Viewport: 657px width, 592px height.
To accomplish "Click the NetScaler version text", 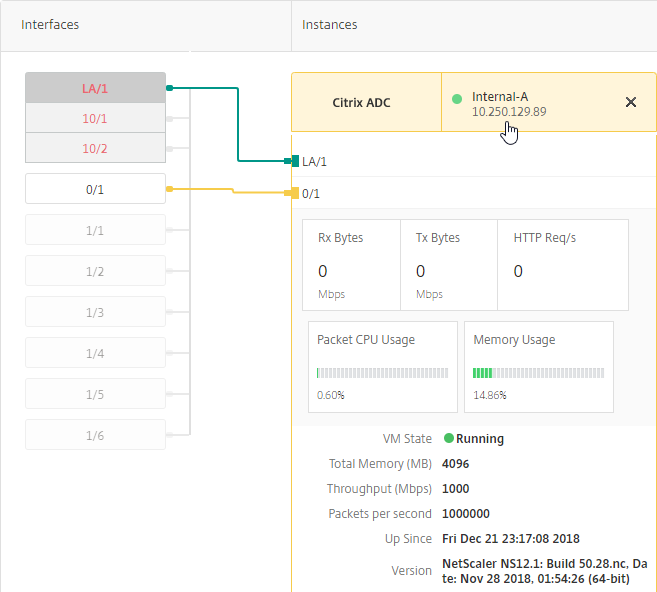I will (544, 571).
